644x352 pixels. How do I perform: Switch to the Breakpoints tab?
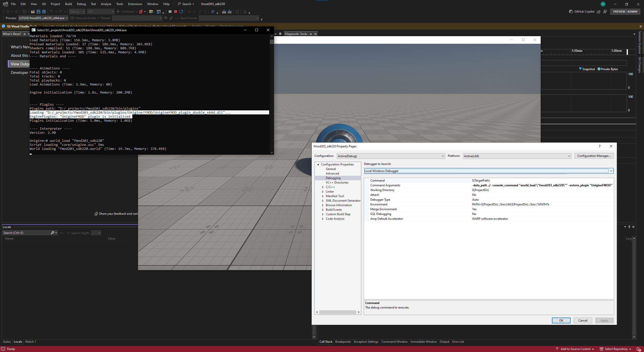pyautogui.click(x=343, y=342)
